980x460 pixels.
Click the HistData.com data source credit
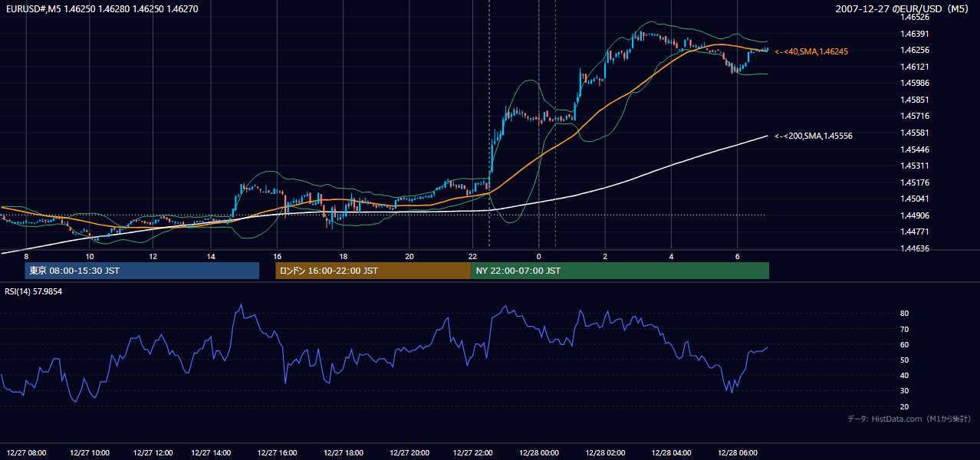(909, 419)
